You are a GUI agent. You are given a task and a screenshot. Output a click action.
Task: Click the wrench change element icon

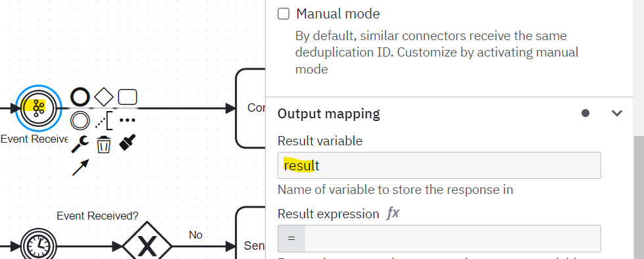(x=80, y=144)
